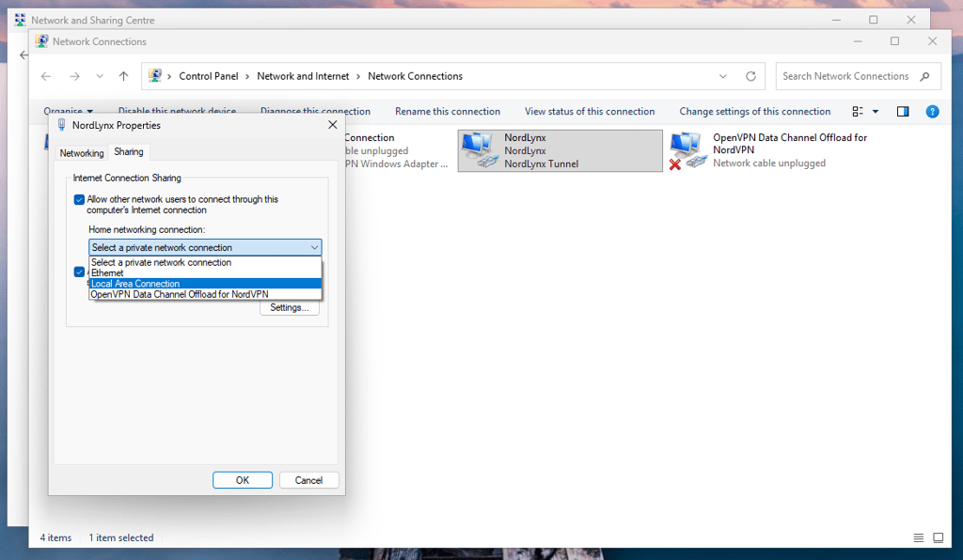Select Local Area Connection in the dropdown list
Screen dimensions: 963x560
tap(205, 284)
